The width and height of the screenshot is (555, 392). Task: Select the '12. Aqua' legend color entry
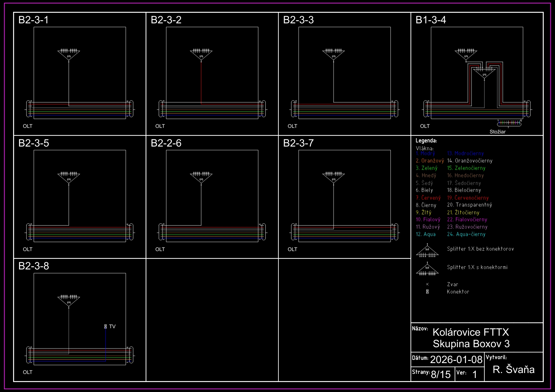(426, 234)
